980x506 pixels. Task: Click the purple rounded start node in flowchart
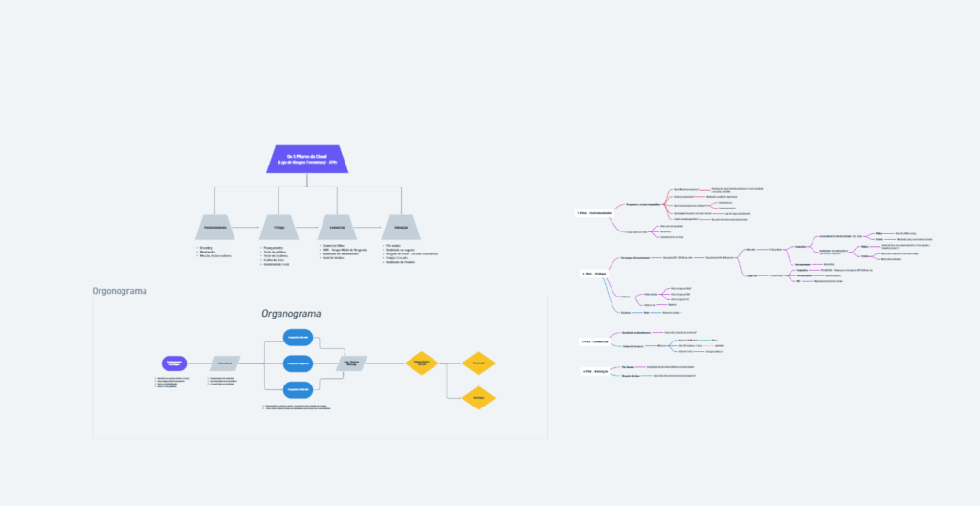point(174,363)
